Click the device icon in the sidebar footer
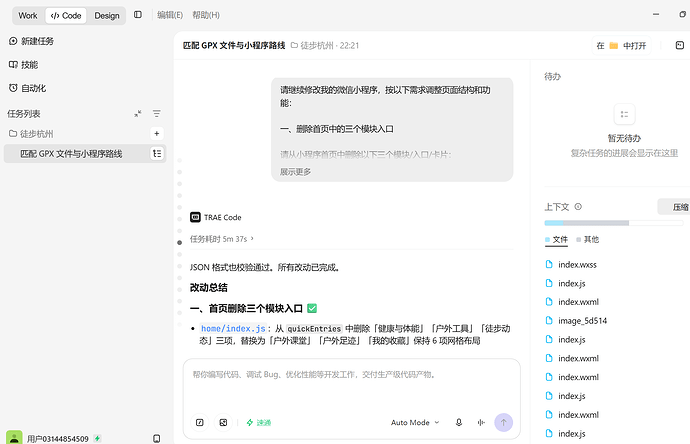 tap(157, 438)
